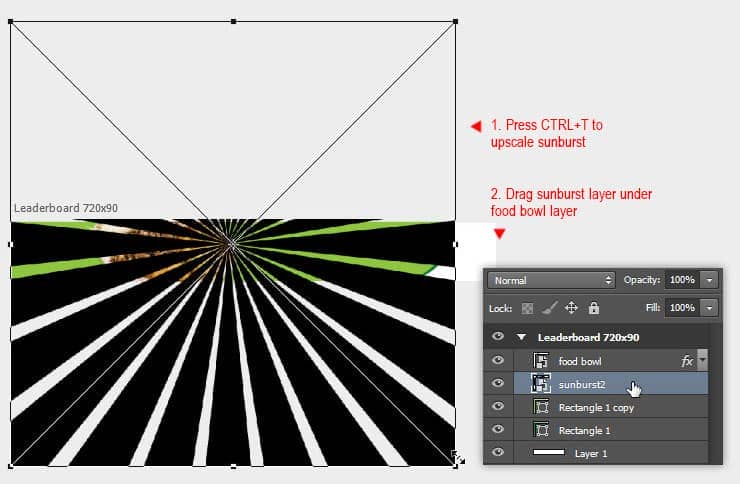Click the top-center transform handle
The image size is (740, 484).
coord(233,21)
